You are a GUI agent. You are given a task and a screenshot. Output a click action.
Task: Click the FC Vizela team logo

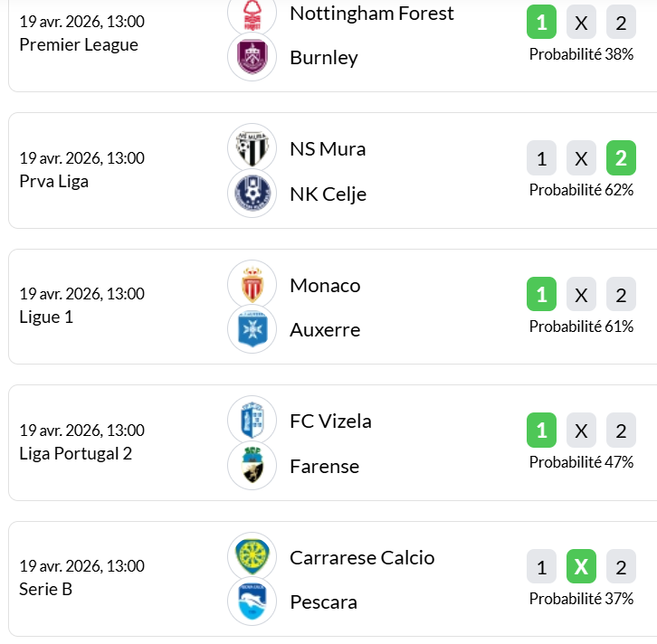click(252, 421)
